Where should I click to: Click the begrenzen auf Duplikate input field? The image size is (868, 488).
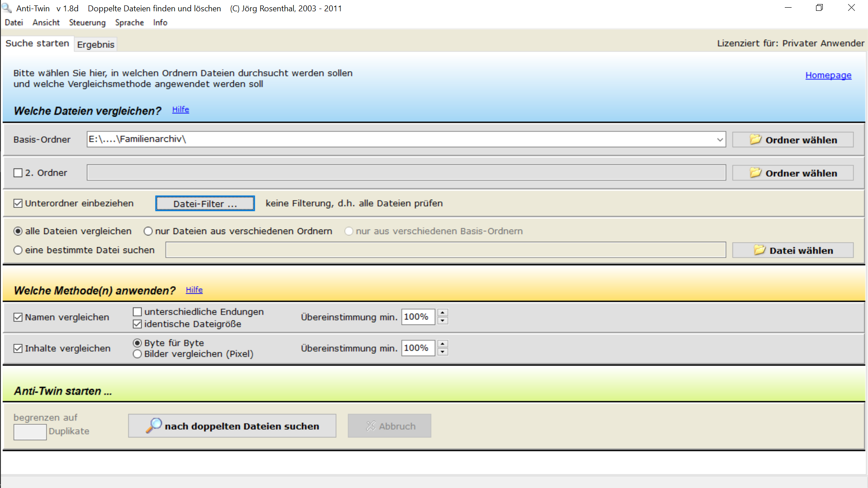point(30,432)
